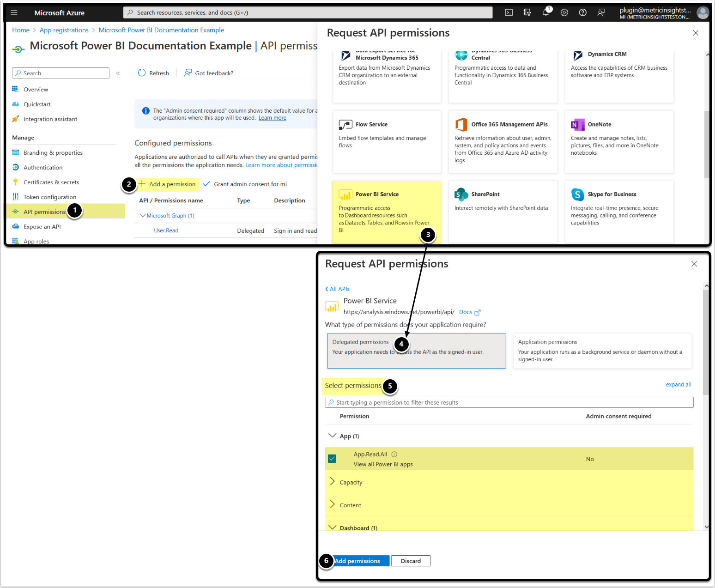Launch Cloud Shell from the top bar

point(509,13)
